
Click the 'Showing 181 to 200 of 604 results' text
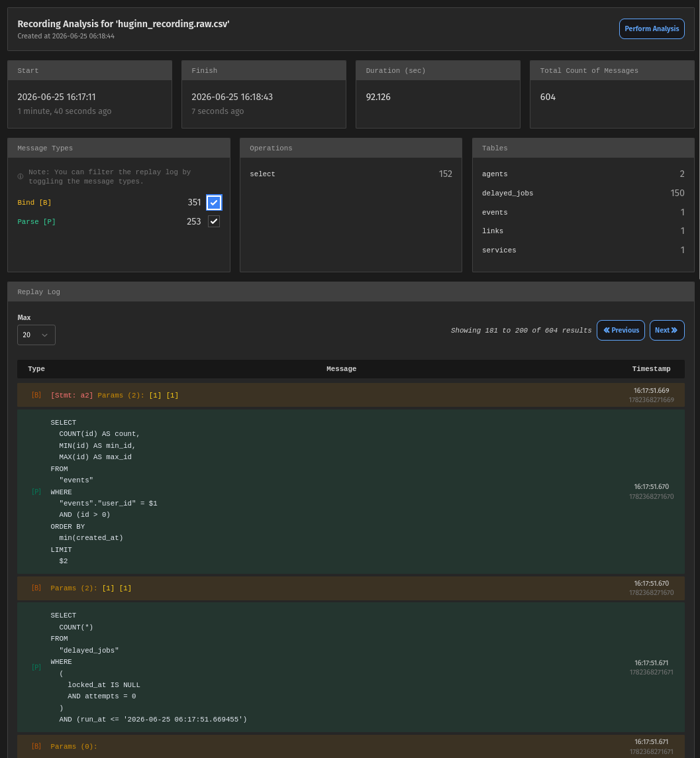[x=521, y=331]
